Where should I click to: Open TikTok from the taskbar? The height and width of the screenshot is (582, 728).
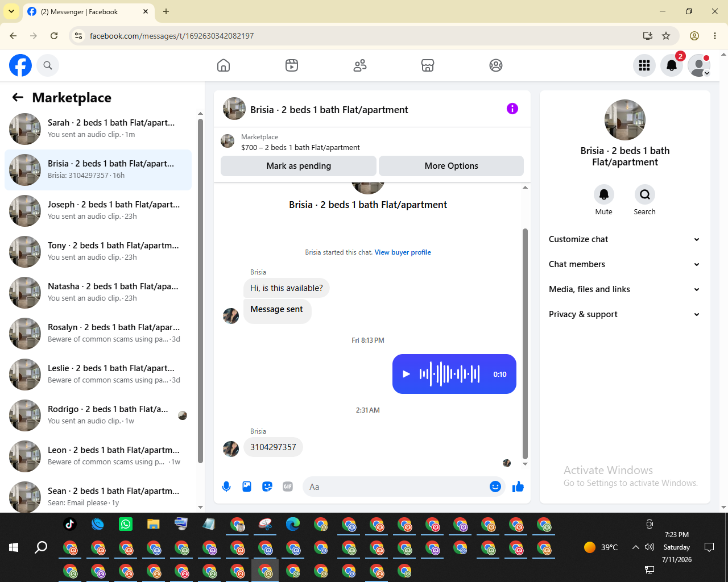(70, 524)
